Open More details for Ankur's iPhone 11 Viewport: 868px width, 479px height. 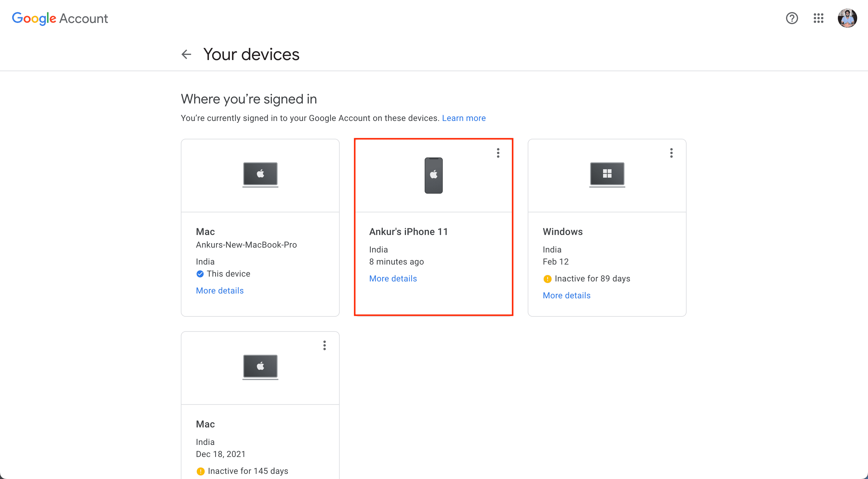coord(393,278)
